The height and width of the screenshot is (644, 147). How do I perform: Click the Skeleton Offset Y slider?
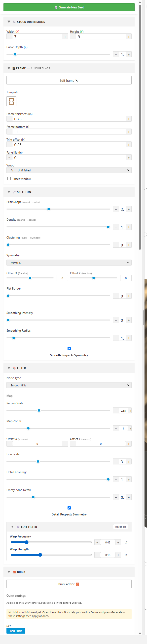click(94, 278)
